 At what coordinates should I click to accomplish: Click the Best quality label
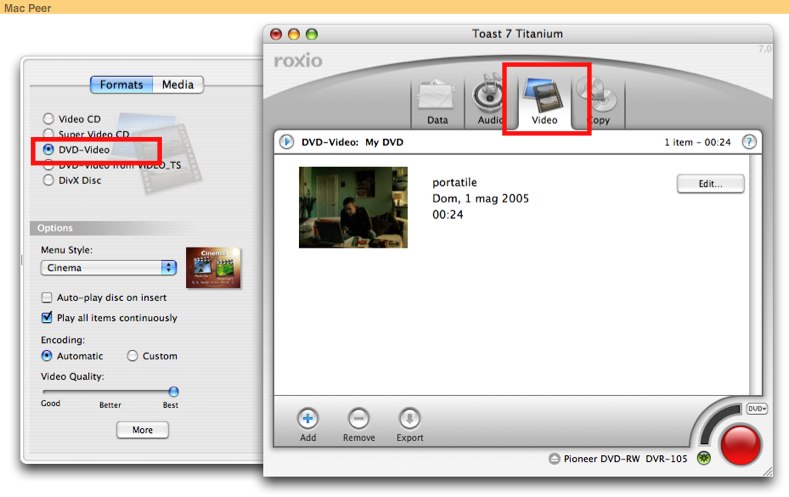pos(171,405)
